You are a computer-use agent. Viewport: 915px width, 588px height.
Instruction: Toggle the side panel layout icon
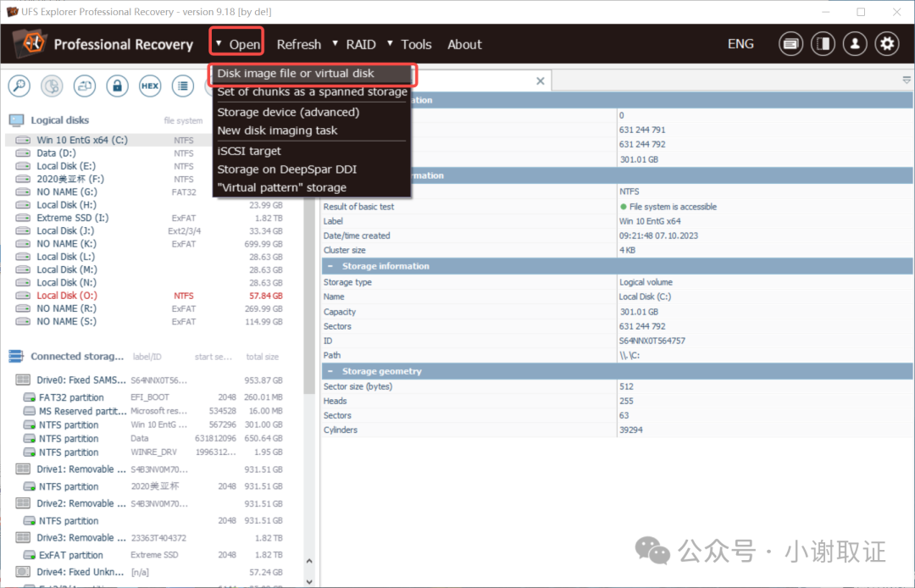(x=823, y=44)
